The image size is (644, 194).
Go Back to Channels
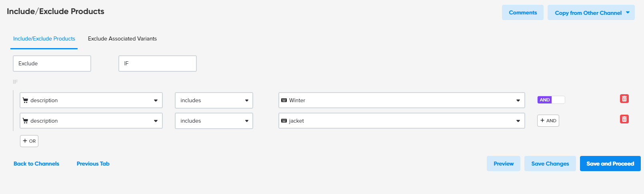tap(36, 164)
